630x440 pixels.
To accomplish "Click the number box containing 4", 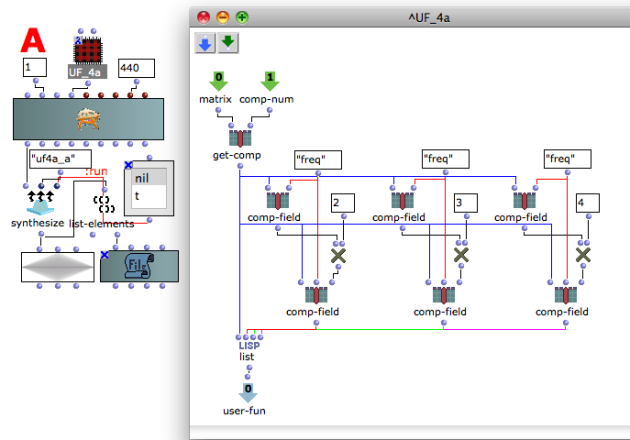I will coord(587,203).
